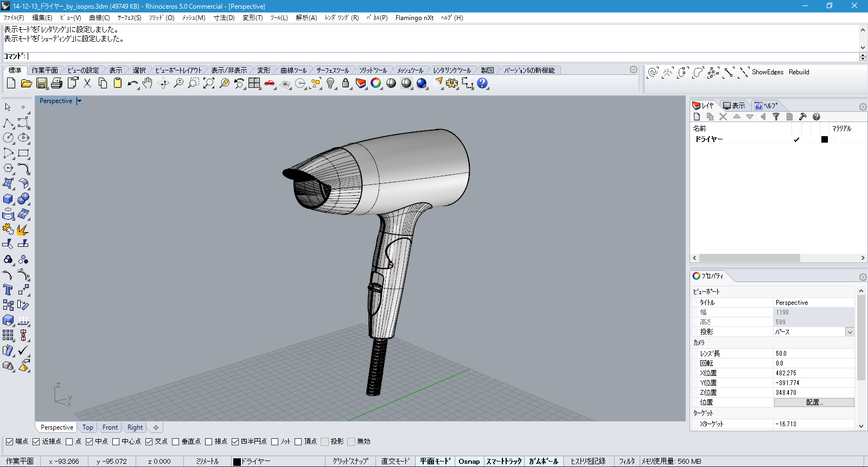Toggle Osnap in the status bar
868x467 pixels.
tap(469, 461)
